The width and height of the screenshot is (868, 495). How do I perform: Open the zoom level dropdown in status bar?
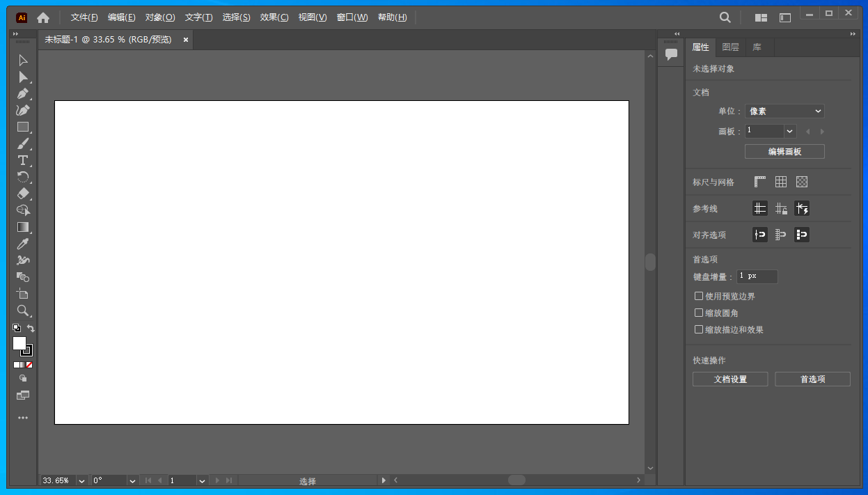[81, 480]
